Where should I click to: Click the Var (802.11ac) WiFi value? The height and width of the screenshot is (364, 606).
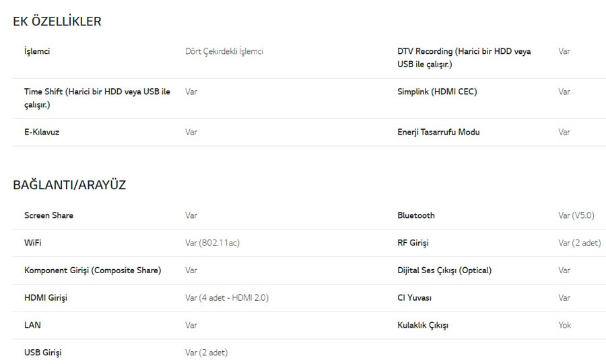tap(213, 243)
